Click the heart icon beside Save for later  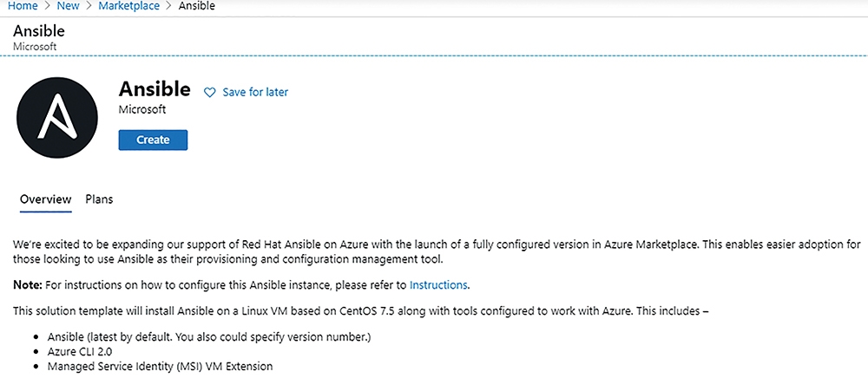click(210, 92)
